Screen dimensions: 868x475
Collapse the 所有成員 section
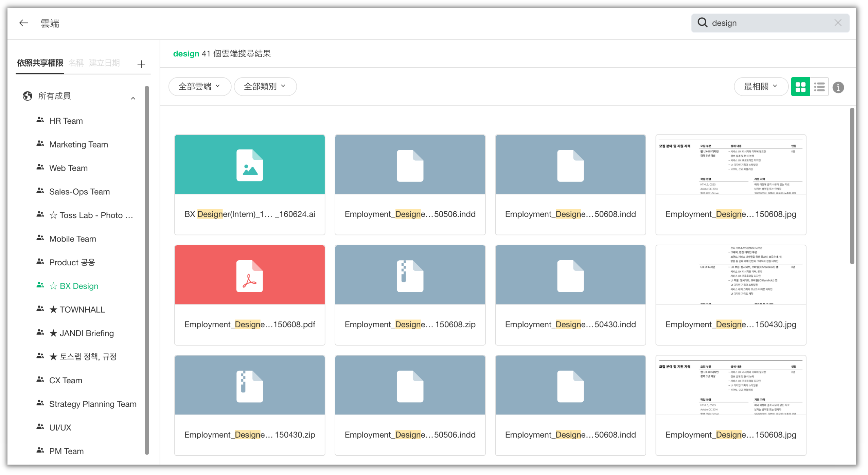pyautogui.click(x=133, y=98)
